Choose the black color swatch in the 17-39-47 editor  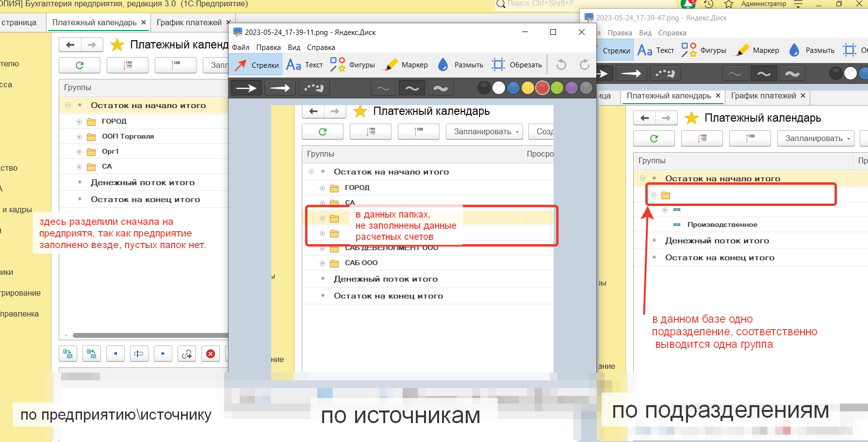pos(836,73)
